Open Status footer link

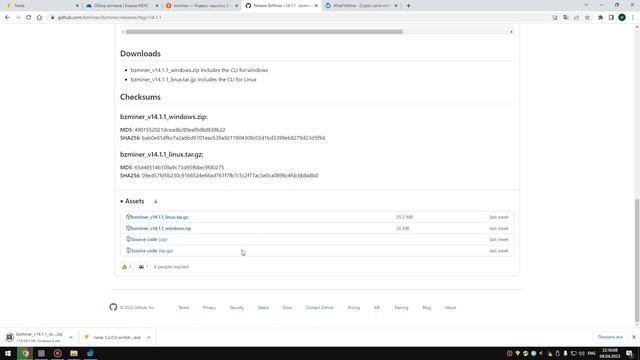[x=263, y=308]
